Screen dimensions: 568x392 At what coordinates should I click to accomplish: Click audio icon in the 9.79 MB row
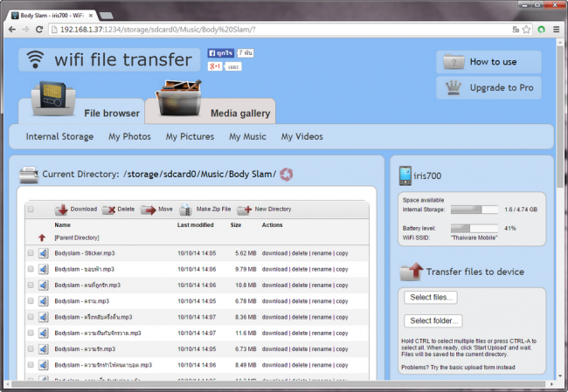44,269
